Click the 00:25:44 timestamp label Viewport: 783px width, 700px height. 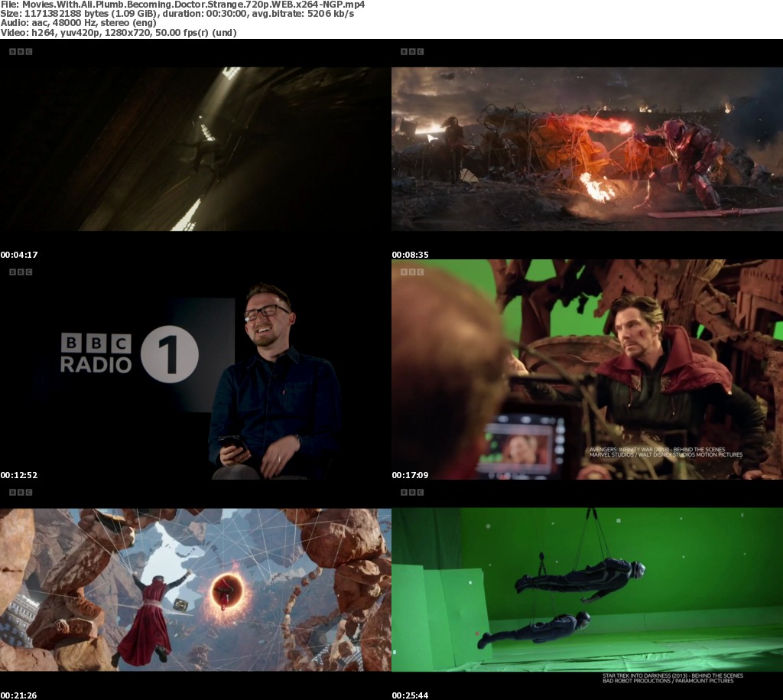[411, 695]
